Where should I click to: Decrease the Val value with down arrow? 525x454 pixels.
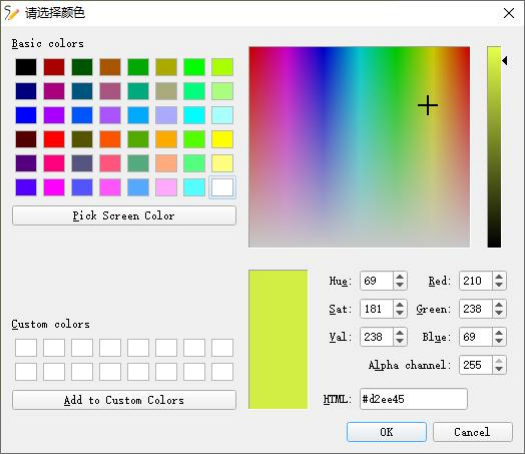click(x=399, y=341)
